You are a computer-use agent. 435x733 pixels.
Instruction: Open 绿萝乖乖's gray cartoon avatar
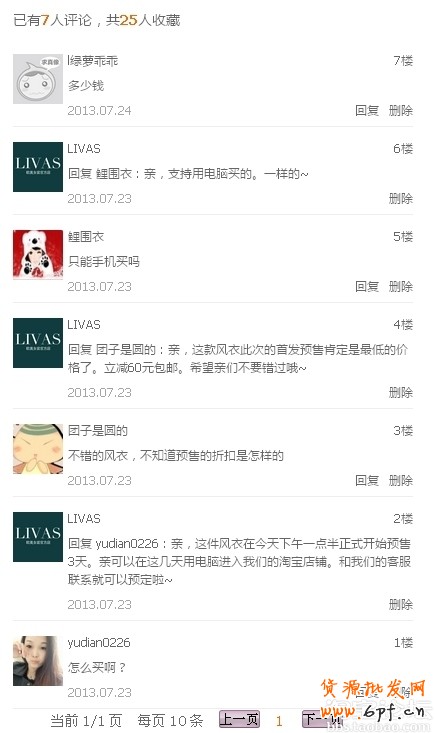pos(38,79)
